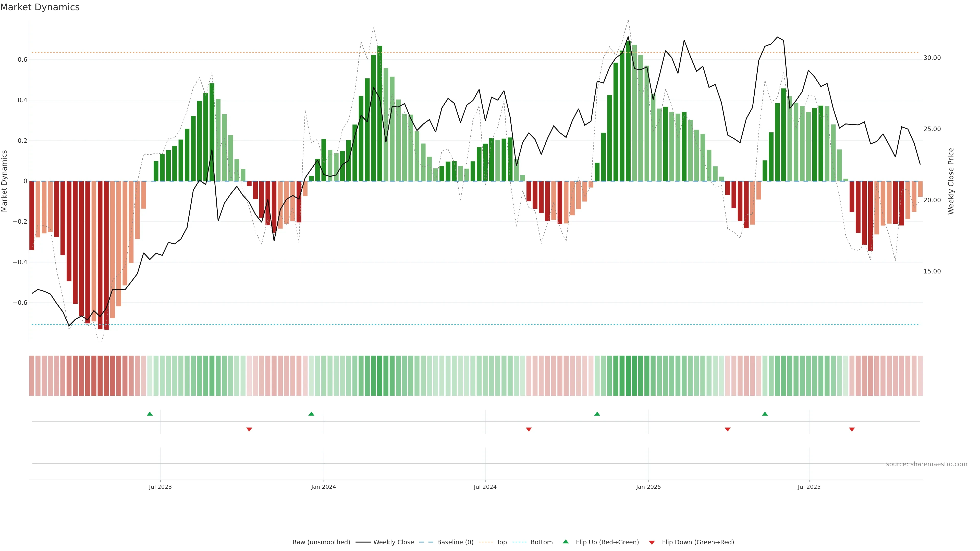Click the Flip Down marker after Jul 2024
Screen dimensions: 980x551
click(x=529, y=429)
